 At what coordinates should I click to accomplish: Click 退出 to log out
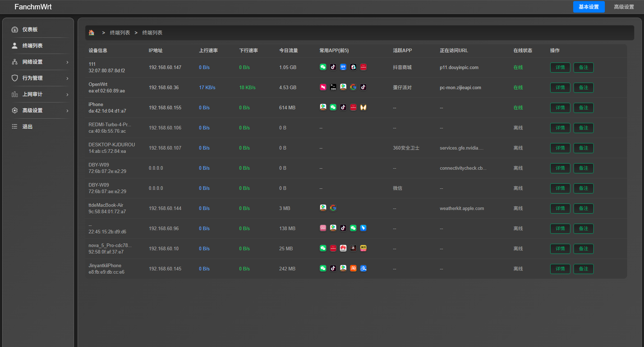click(x=27, y=127)
